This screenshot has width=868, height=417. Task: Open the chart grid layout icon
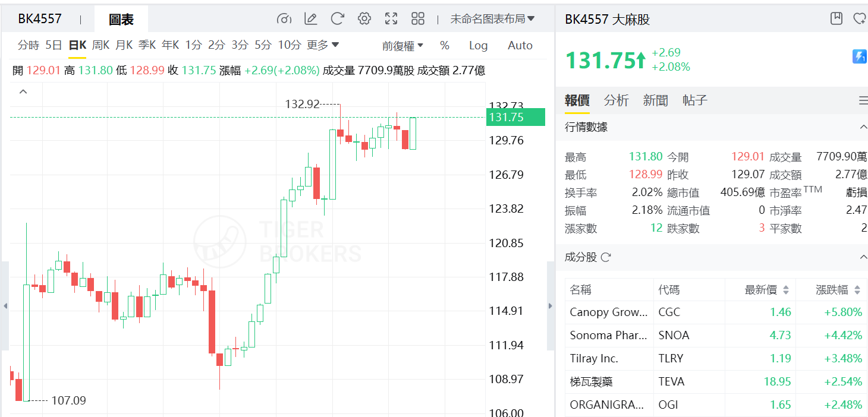(418, 18)
